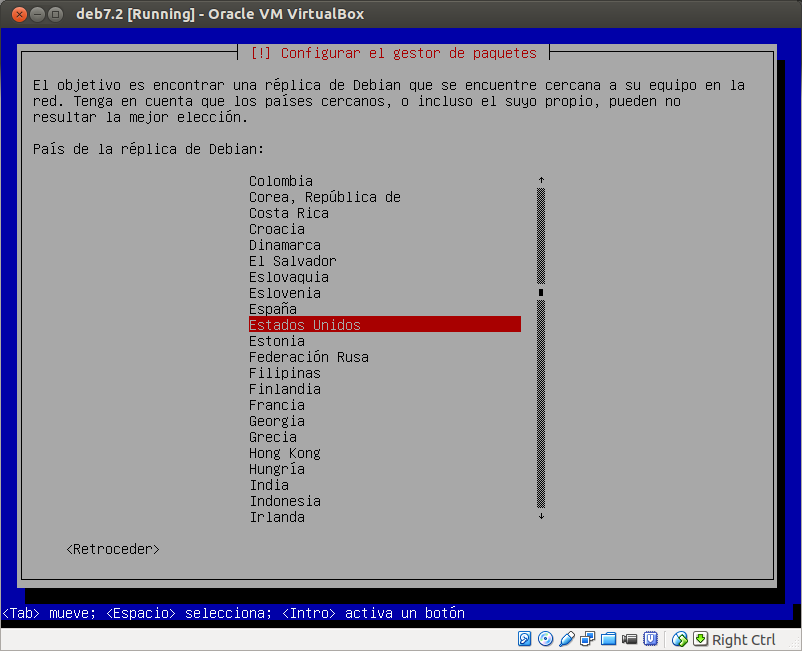Viewport: 802px width, 651px height.
Task: Click the audio device status icon
Action: [x=566, y=639]
